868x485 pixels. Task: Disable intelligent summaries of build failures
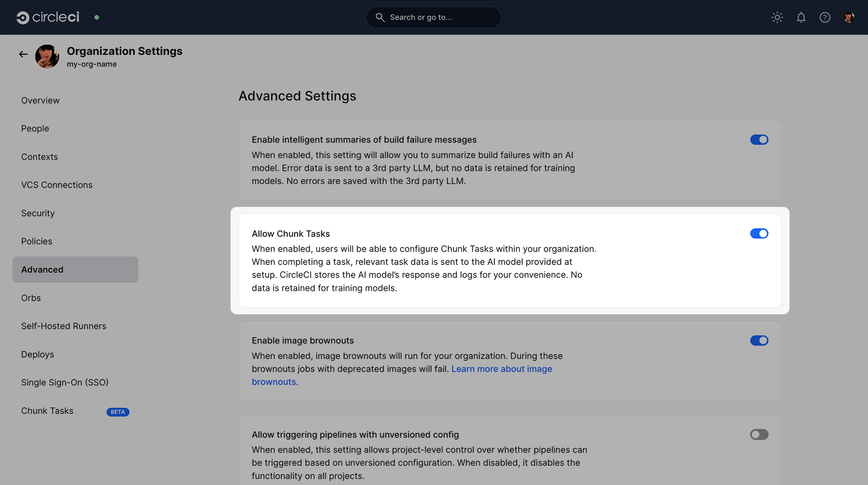click(759, 139)
